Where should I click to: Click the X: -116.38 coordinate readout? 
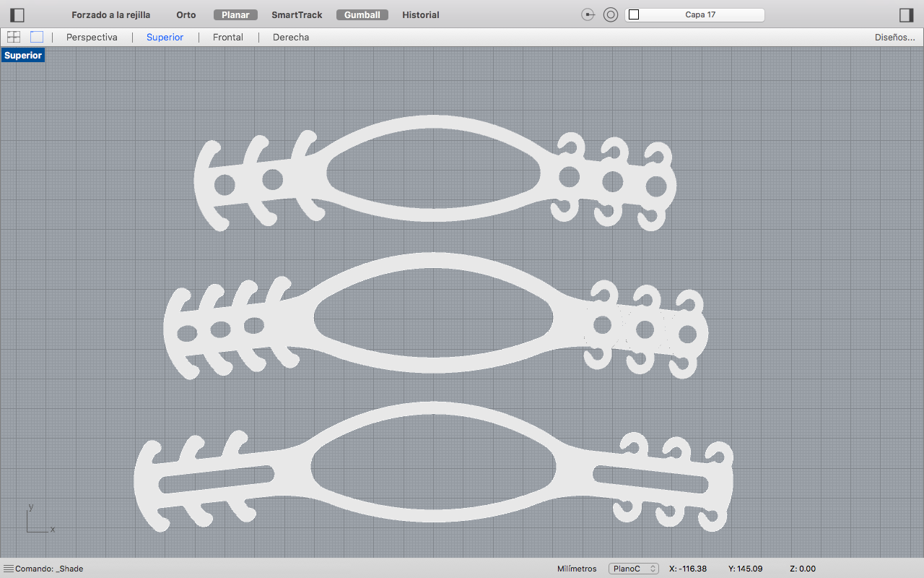(688, 569)
